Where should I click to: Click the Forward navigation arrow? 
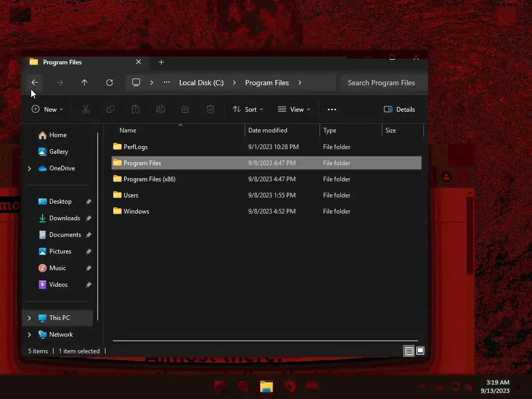point(60,83)
